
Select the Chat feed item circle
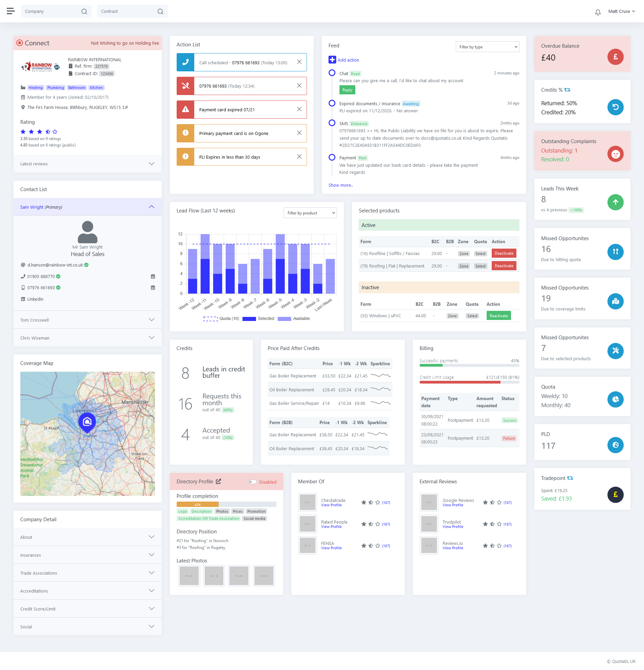click(x=331, y=73)
